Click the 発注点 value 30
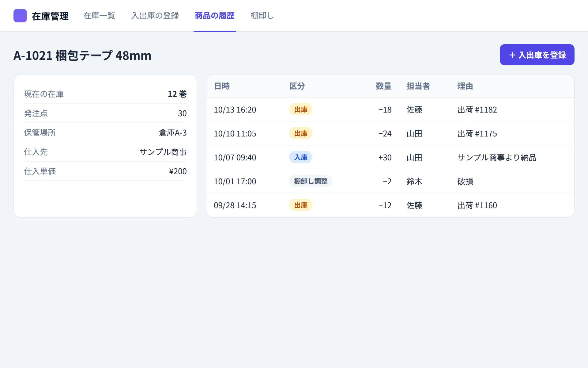This screenshot has width=588, height=368. tap(182, 113)
